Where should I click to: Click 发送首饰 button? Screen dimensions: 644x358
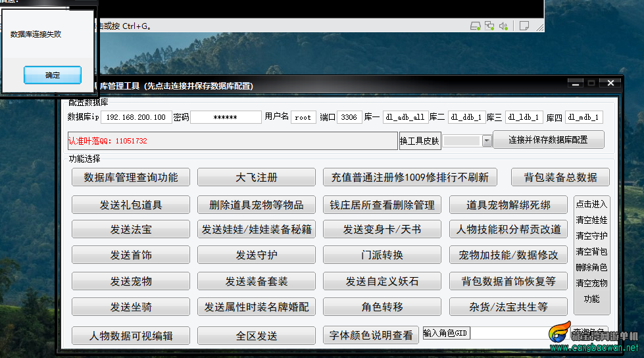(x=131, y=255)
